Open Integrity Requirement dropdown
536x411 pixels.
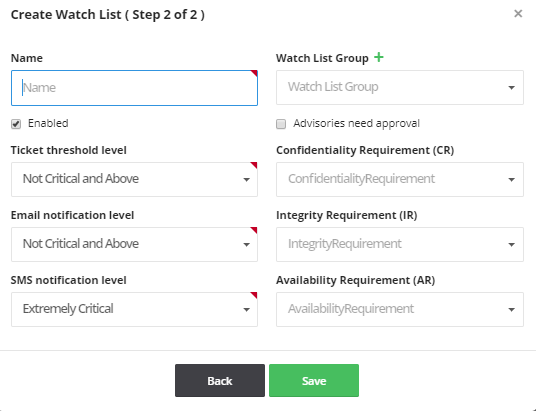pyautogui.click(x=400, y=244)
